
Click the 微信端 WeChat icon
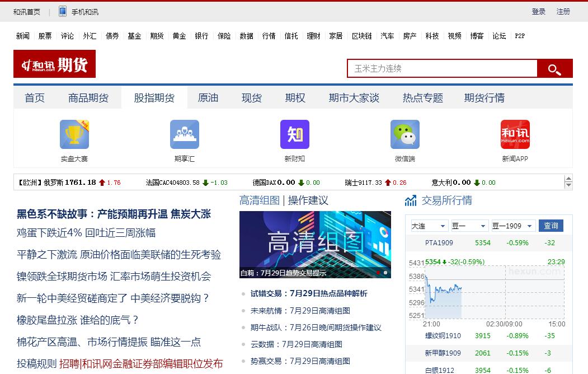click(405, 134)
